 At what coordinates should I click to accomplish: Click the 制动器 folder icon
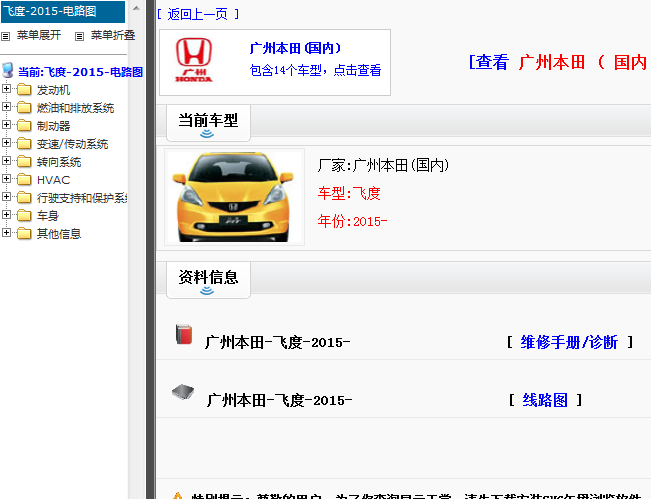tap(24, 125)
